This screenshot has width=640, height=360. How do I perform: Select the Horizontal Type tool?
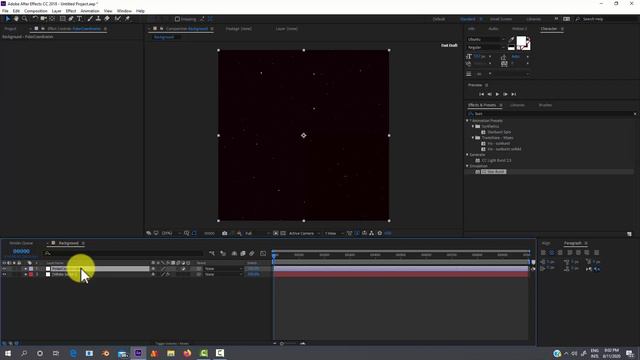coord(80,19)
